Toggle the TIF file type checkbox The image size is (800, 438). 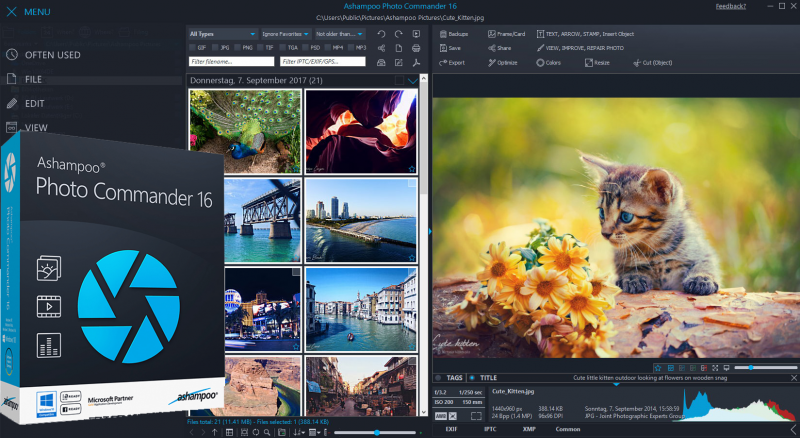(260, 47)
